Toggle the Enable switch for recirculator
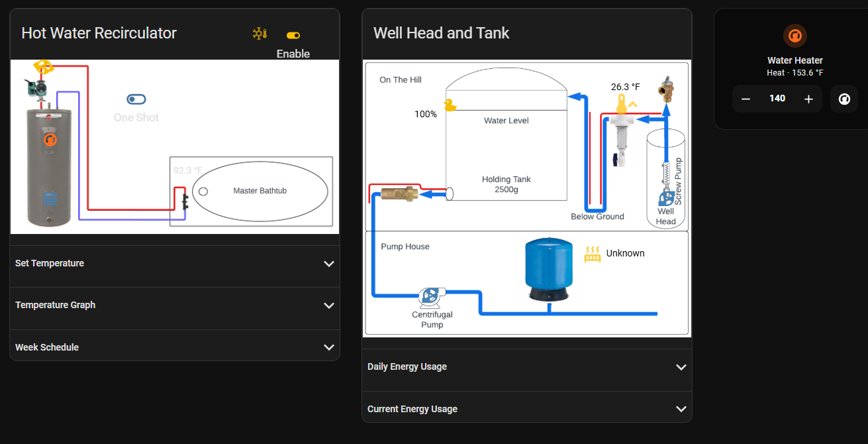 coord(293,35)
